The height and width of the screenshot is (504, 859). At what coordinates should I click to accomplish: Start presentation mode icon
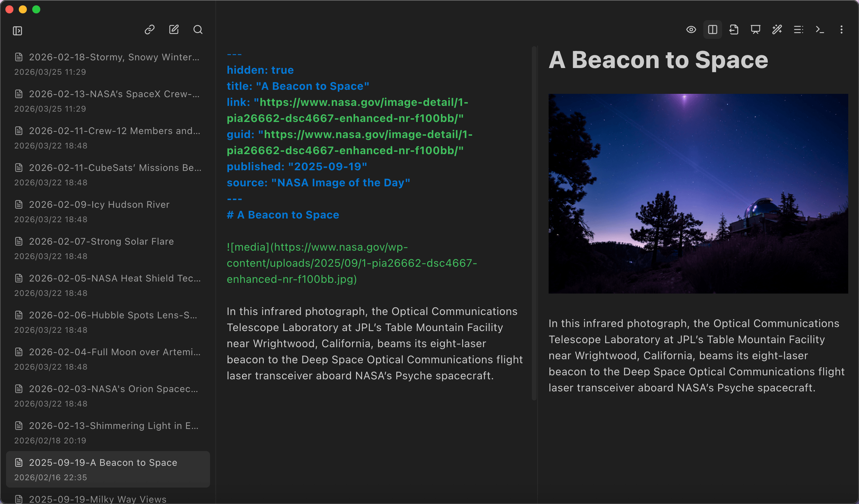pos(755,29)
